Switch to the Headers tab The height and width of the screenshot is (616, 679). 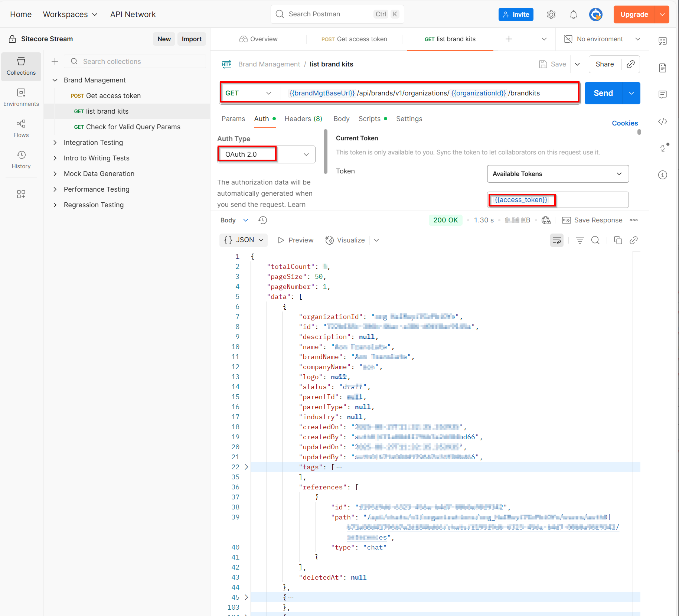coord(303,119)
